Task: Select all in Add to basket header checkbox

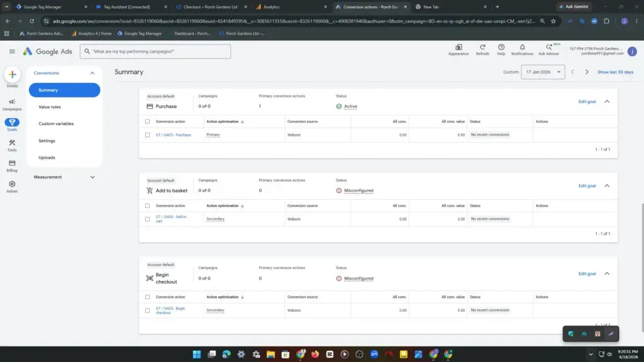Action: pyautogui.click(x=147, y=206)
